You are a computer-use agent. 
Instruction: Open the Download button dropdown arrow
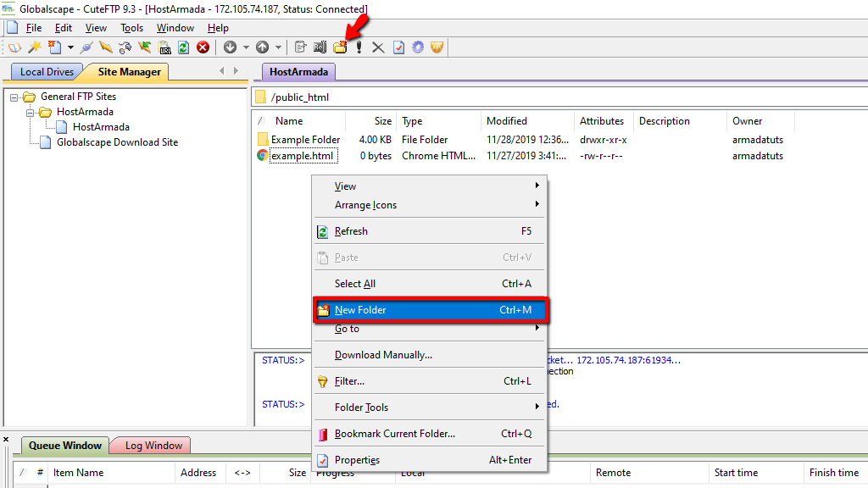pos(246,47)
